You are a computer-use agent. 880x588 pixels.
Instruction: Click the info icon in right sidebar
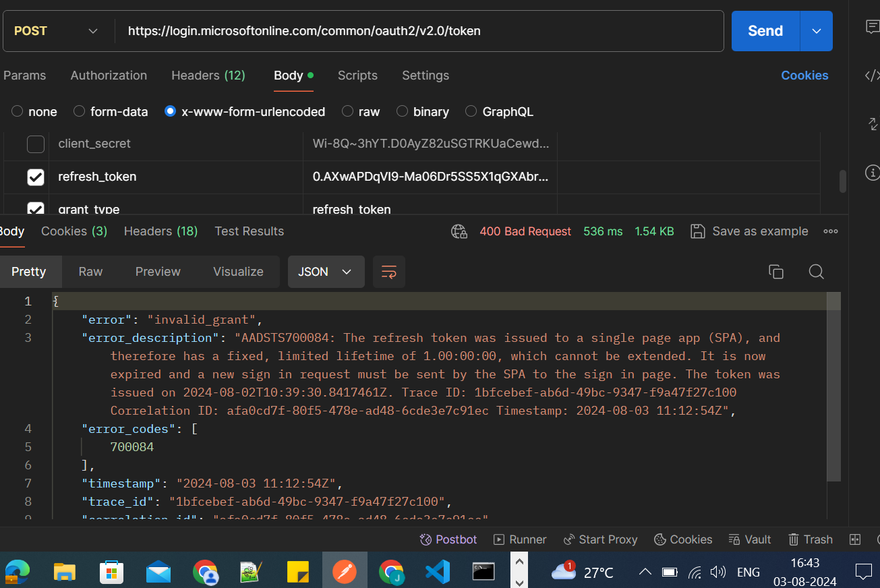pos(872,173)
